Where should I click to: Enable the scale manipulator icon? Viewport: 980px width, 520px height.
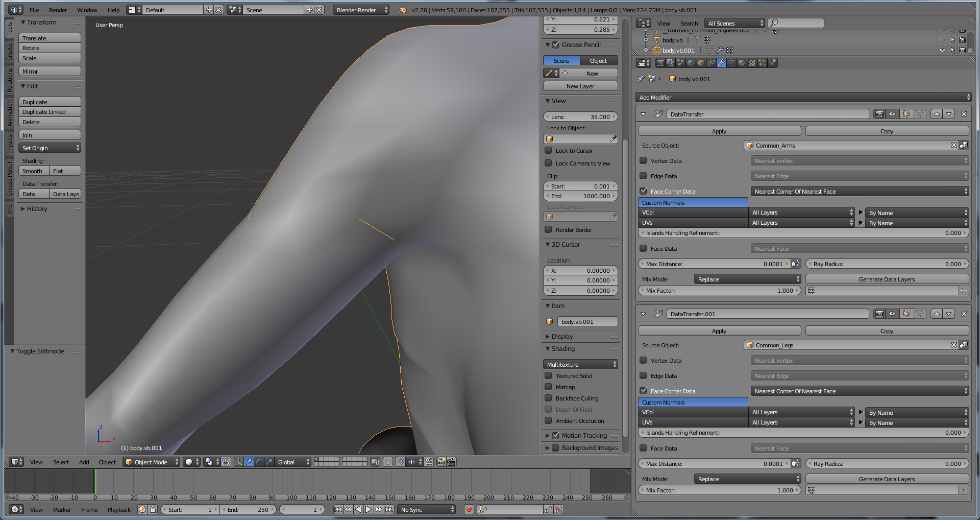tap(269, 462)
